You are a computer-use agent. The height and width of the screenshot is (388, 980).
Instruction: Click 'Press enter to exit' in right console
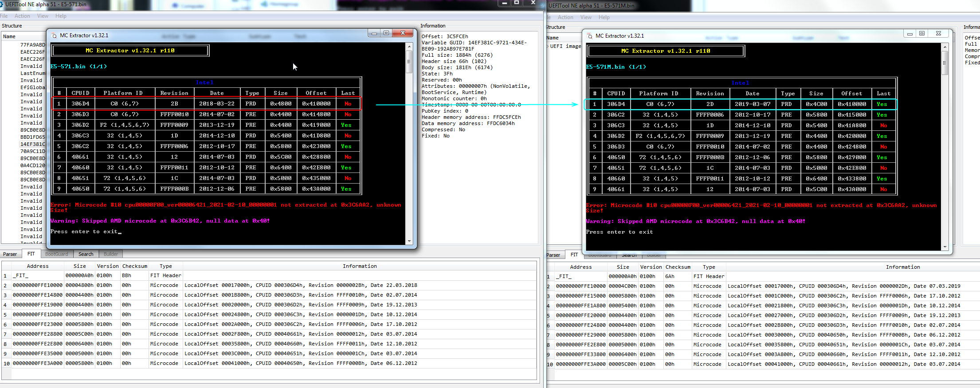point(619,232)
